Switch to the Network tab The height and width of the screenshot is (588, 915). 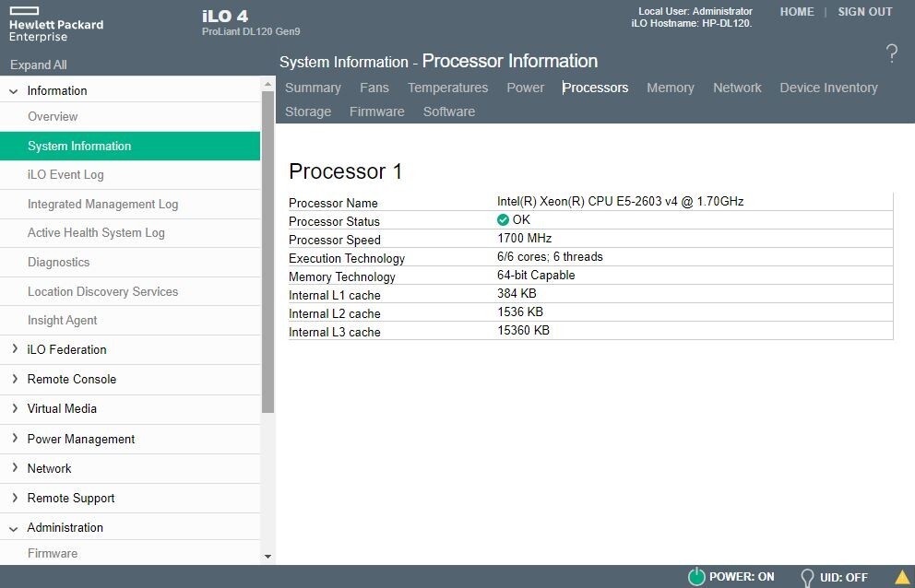click(x=737, y=88)
